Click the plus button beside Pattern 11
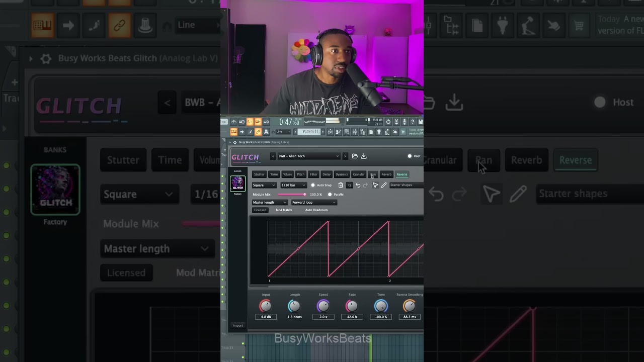 [x=323, y=132]
